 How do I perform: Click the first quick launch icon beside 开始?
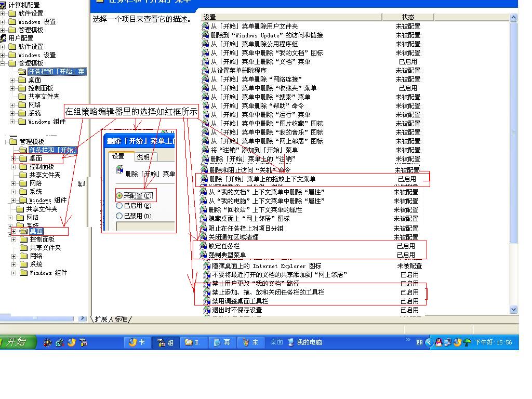tap(47, 342)
